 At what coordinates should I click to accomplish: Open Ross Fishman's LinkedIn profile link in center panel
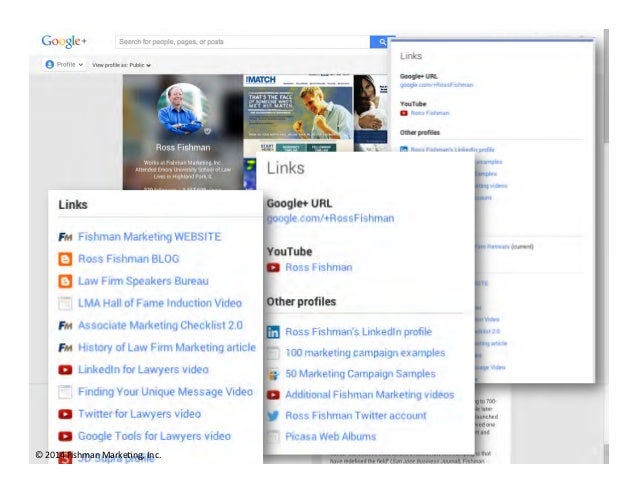pyautogui.click(x=358, y=332)
